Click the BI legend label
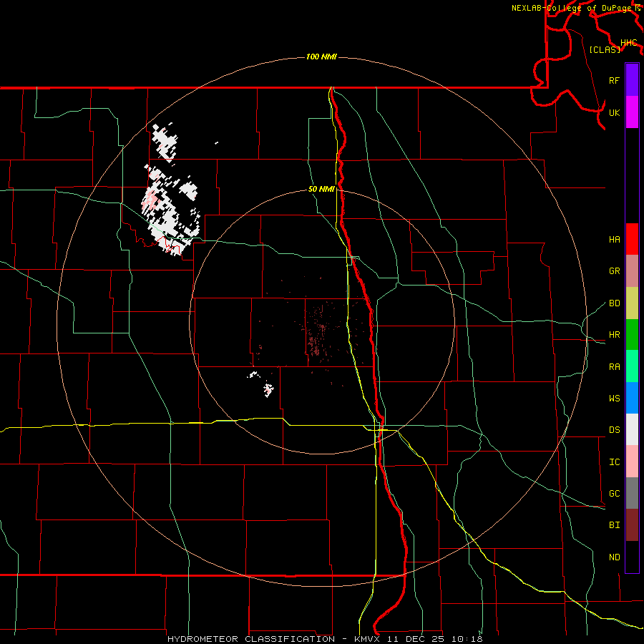The image size is (644, 644). pos(614,525)
